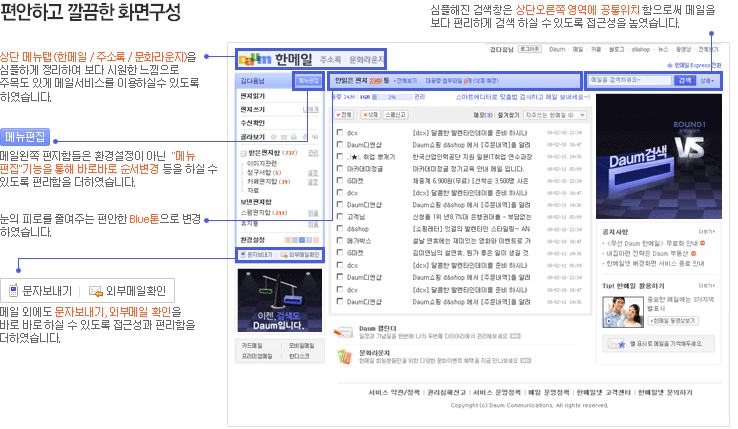Viewport: 738px width, 429px height.
Task: Select the medium blue theme swatch
Action: 302,240
